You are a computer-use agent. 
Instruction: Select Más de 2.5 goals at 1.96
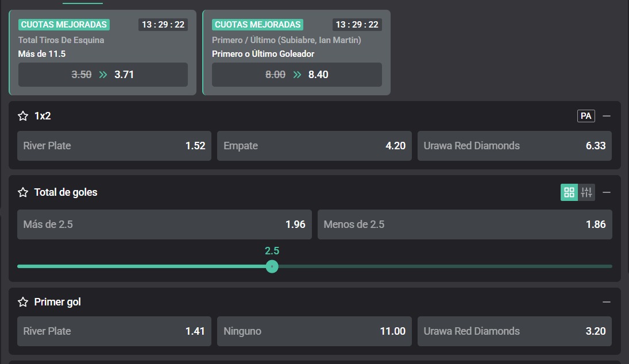pos(164,224)
